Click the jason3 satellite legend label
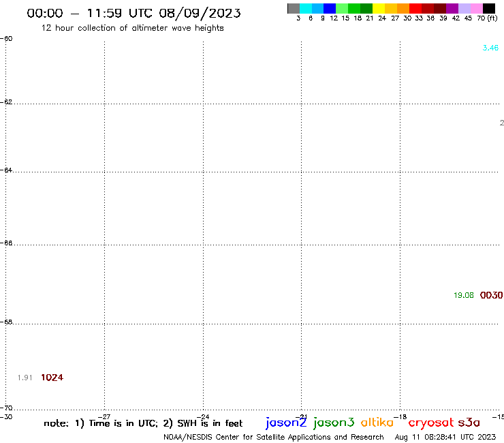 (x=334, y=423)
